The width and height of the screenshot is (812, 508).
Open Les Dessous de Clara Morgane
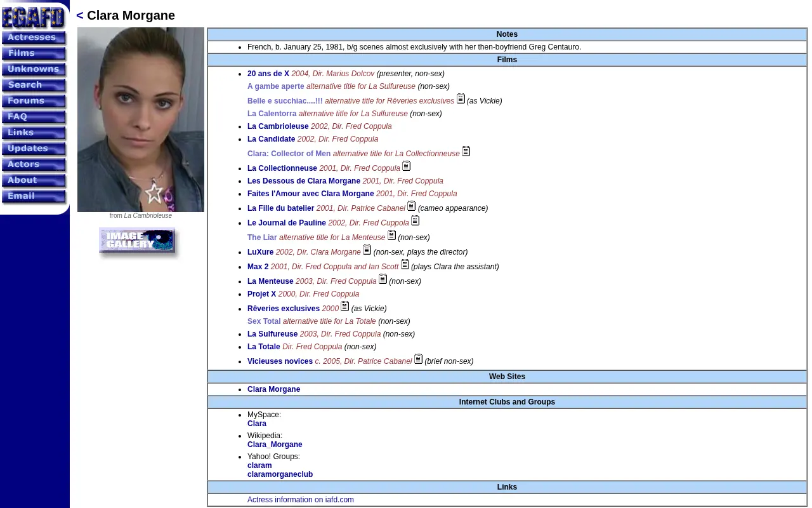pos(304,181)
